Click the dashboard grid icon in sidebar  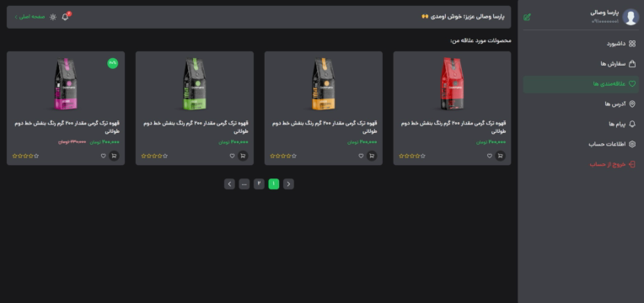(x=632, y=44)
